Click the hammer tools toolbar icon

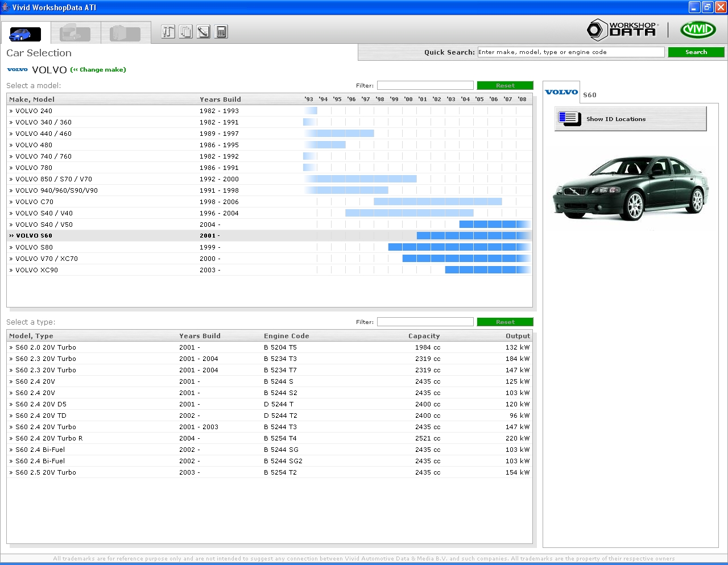pos(168,32)
